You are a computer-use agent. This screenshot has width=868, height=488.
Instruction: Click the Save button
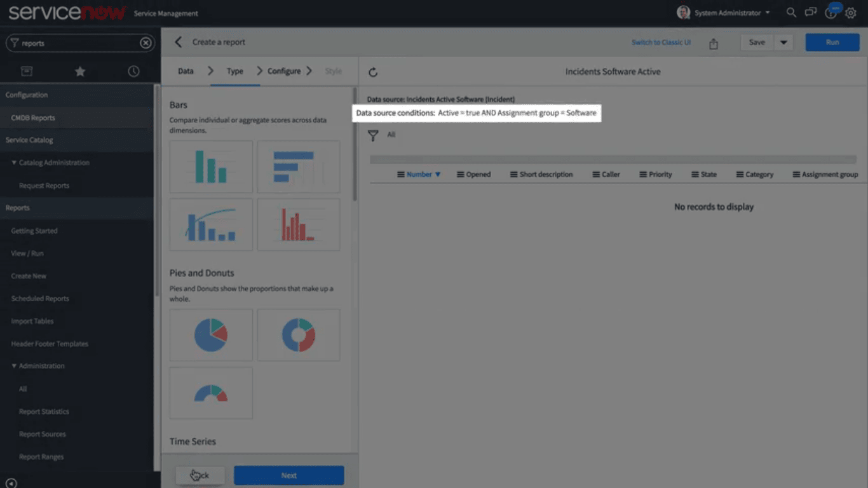click(757, 43)
